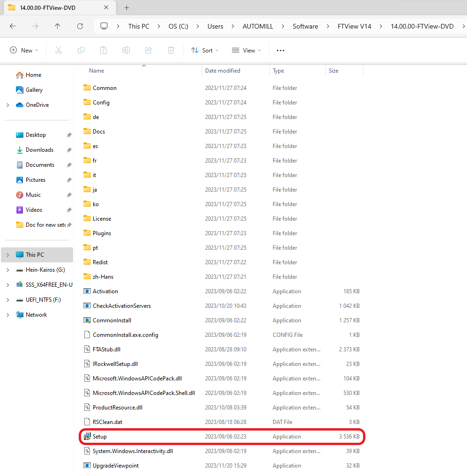The width and height of the screenshot is (467, 476).
Task: Click the OneDrive cloud icon
Action: (x=20, y=105)
